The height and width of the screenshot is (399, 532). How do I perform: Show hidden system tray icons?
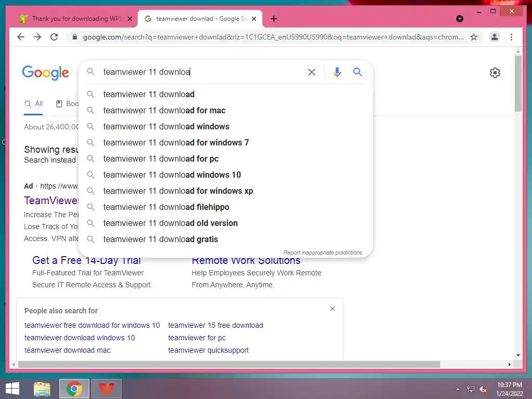coord(458,389)
